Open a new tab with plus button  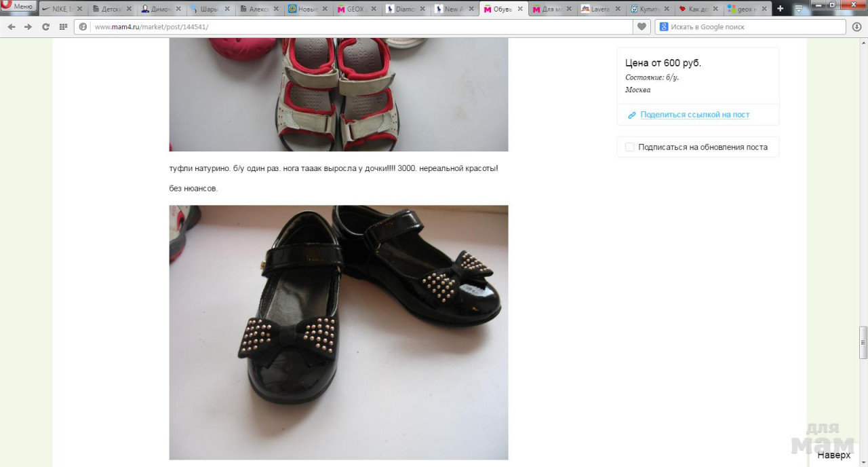[780, 9]
